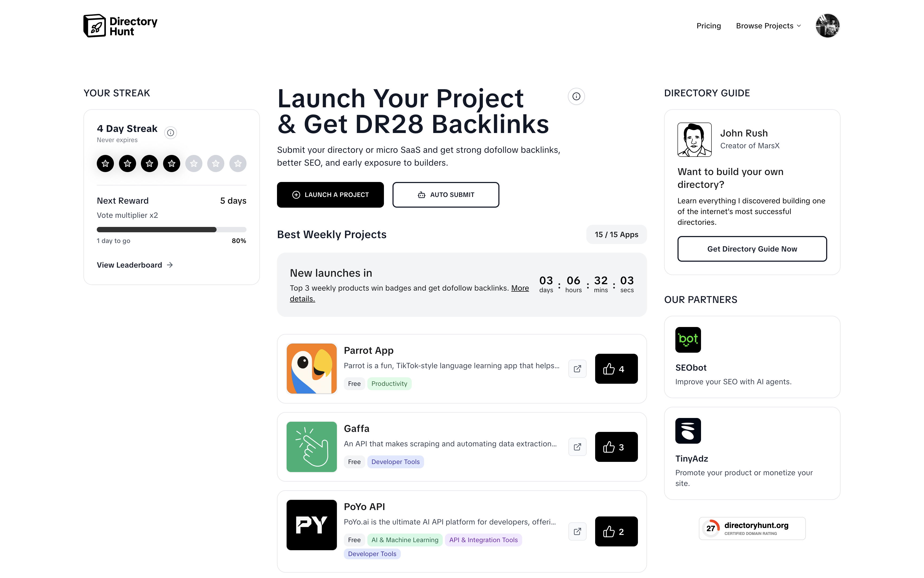Click the third filled streak star

click(150, 163)
